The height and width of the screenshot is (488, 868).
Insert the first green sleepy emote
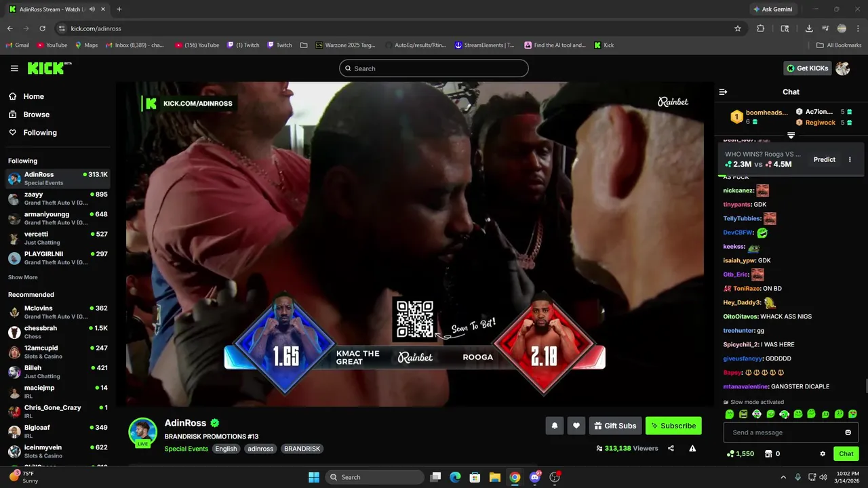(730, 414)
